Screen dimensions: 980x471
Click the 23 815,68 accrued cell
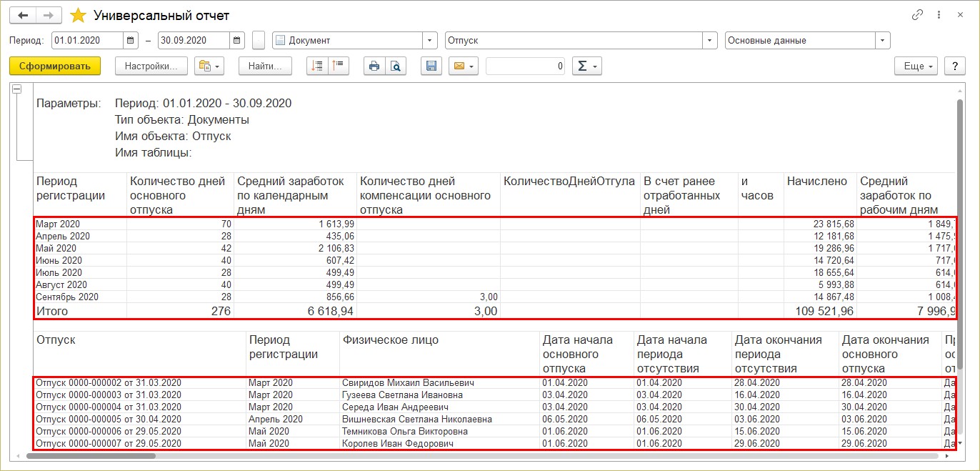click(x=820, y=224)
